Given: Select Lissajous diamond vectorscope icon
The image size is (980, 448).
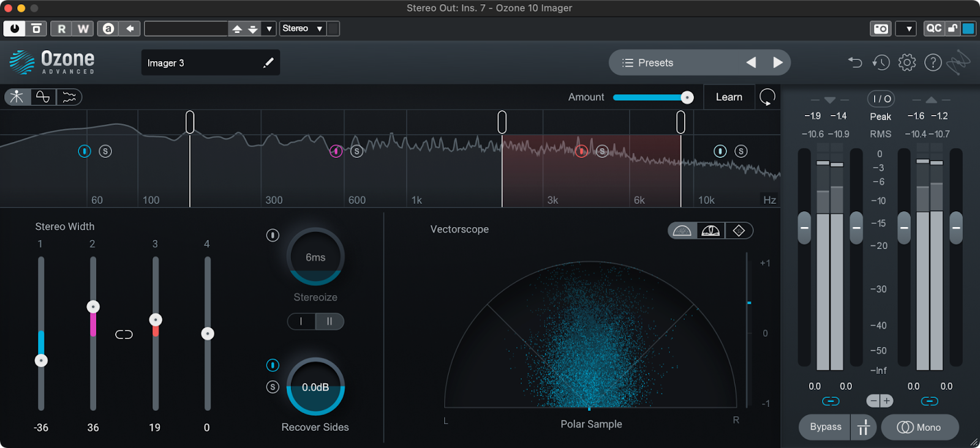Looking at the screenshot, I should click(739, 231).
